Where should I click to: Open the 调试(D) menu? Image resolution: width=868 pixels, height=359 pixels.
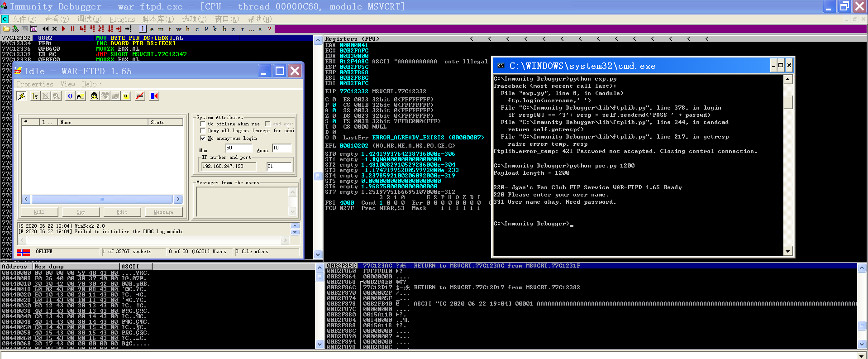click(x=89, y=19)
